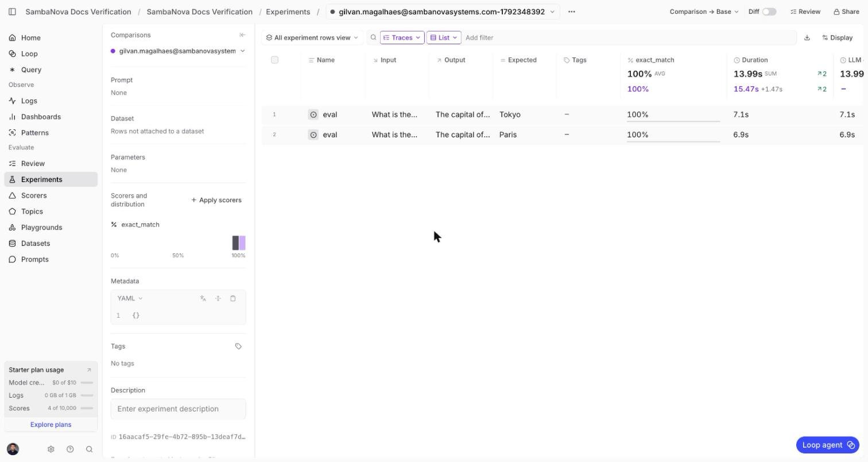Expand the comparison experiment selector
The image size is (868, 462).
point(178,51)
